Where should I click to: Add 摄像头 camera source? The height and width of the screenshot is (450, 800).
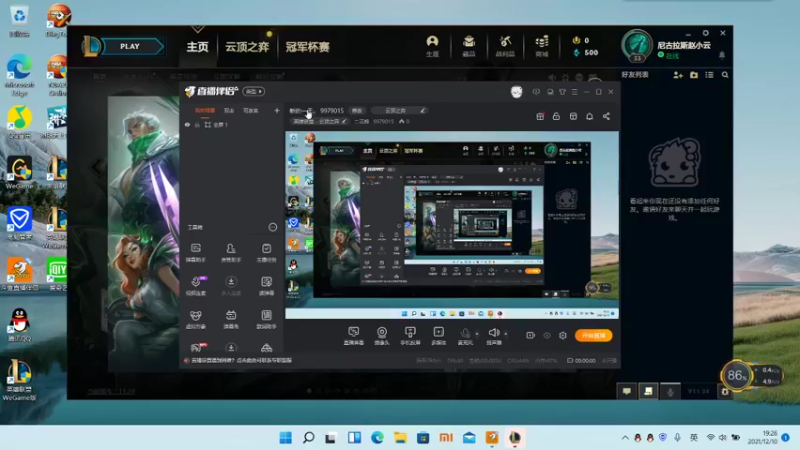382,336
